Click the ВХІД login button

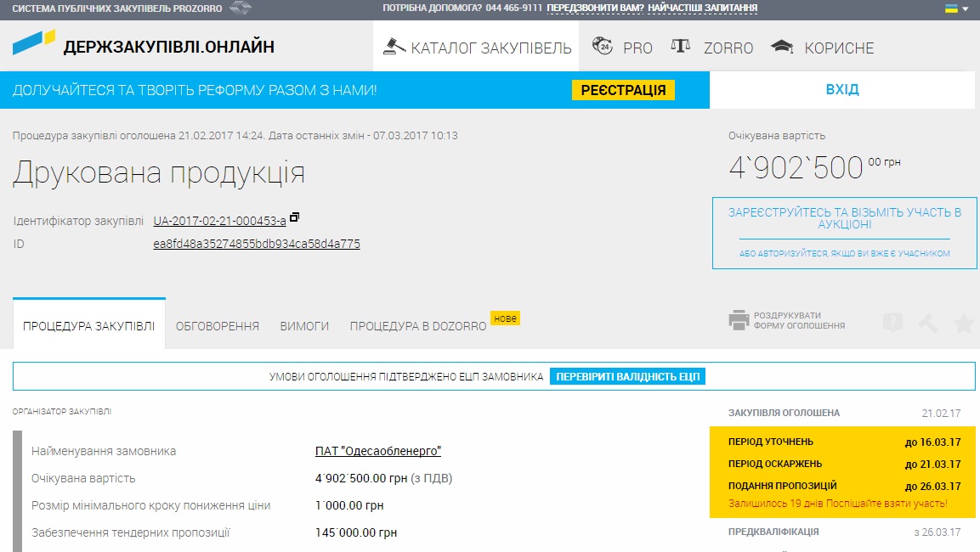click(841, 89)
